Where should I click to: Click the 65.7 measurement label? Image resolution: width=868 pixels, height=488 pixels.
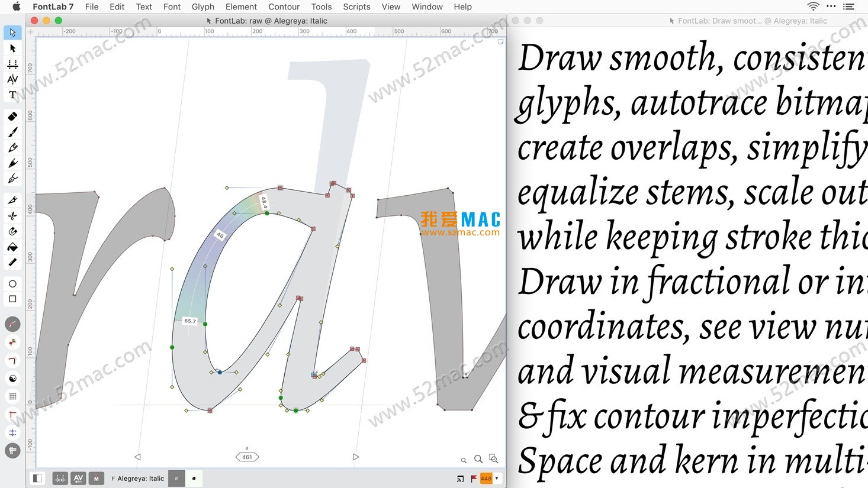(x=190, y=321)
